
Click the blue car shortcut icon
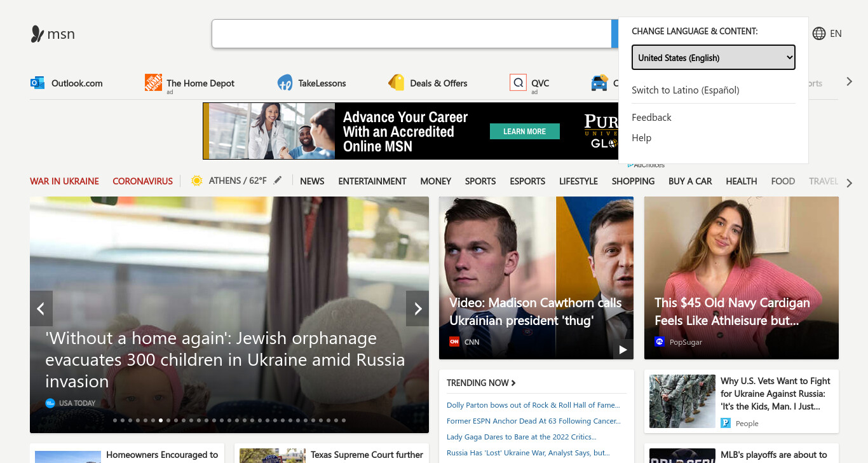coord(599,83)
